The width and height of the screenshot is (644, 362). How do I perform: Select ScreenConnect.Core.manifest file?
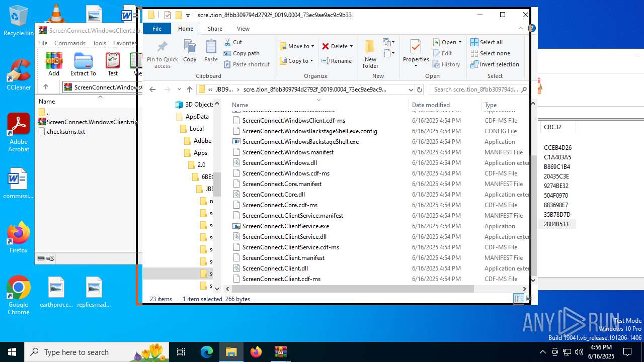click(x=282, y=184)
